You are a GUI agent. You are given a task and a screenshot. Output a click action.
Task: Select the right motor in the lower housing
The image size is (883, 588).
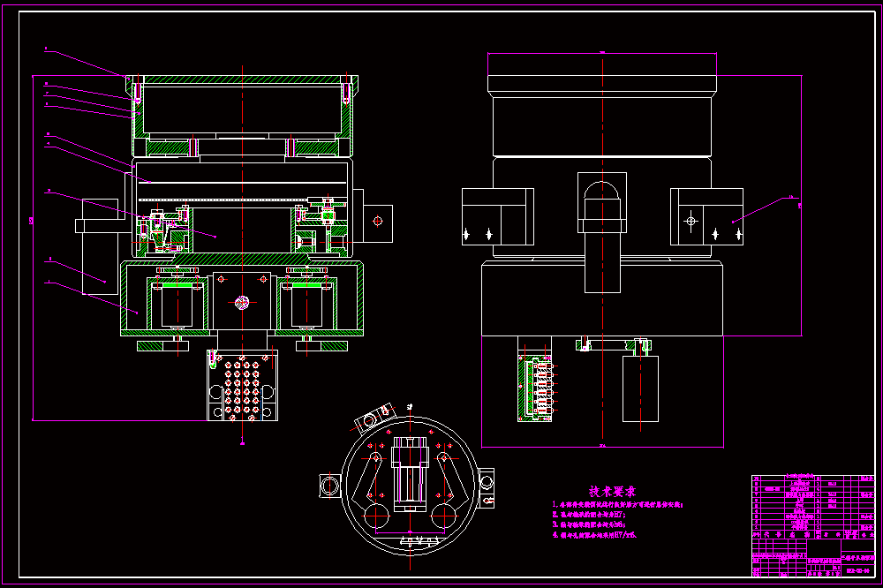point(307,303)
